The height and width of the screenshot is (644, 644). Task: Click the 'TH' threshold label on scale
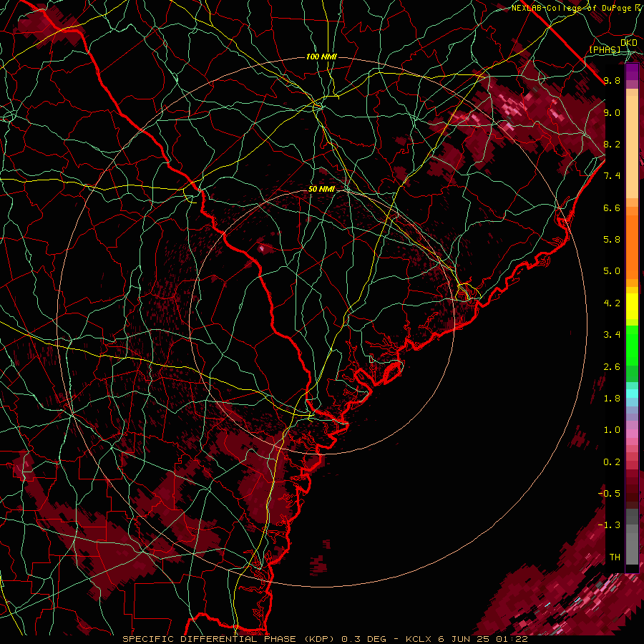coord(615,557)
